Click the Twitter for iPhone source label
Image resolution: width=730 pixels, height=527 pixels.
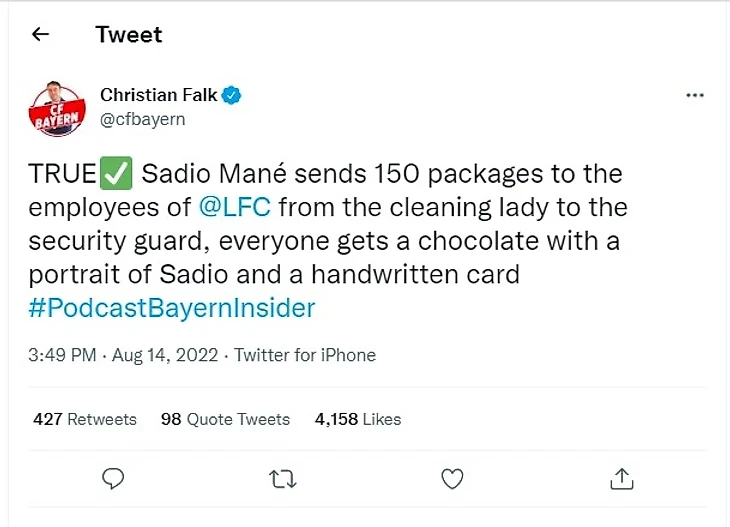[305, 355]
